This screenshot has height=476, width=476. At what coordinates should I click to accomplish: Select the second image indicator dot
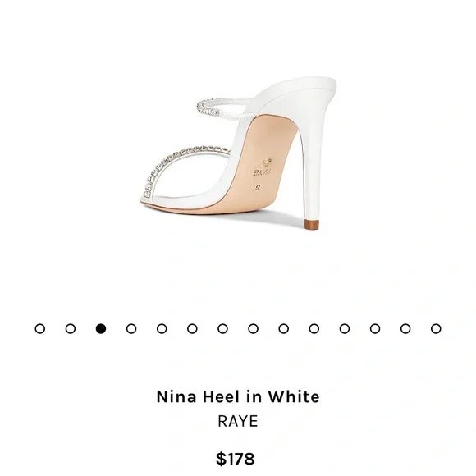(x=71, y=329)
